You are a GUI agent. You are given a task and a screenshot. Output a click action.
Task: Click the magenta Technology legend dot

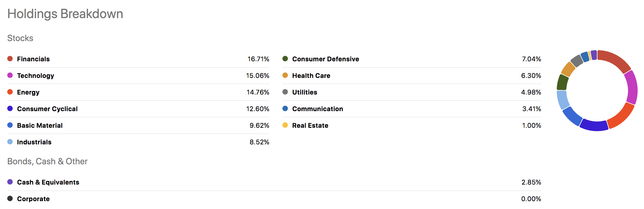(x=10, y=75)
